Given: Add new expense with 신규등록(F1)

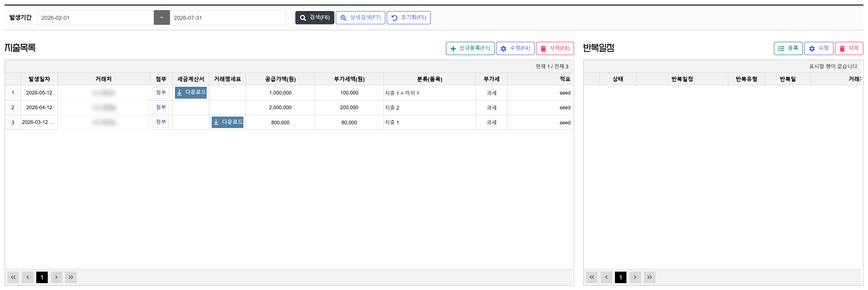Looking at the screenshot, I should coord(470,48).
